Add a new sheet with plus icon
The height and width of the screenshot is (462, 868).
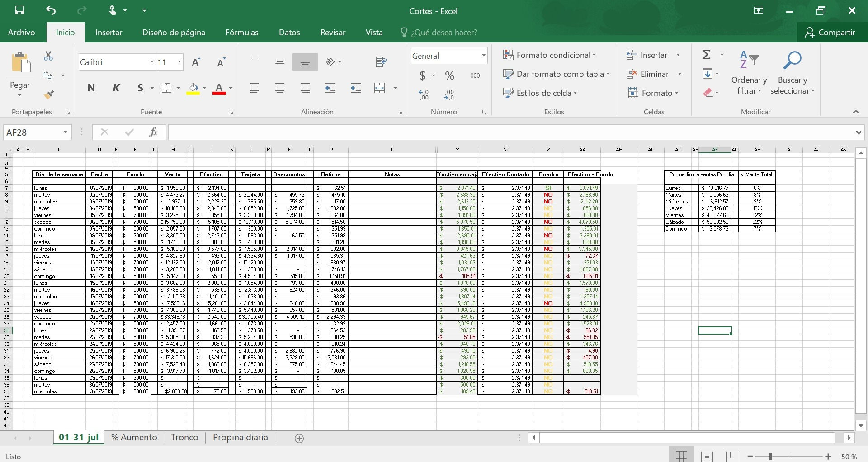(x=299, y=438)
